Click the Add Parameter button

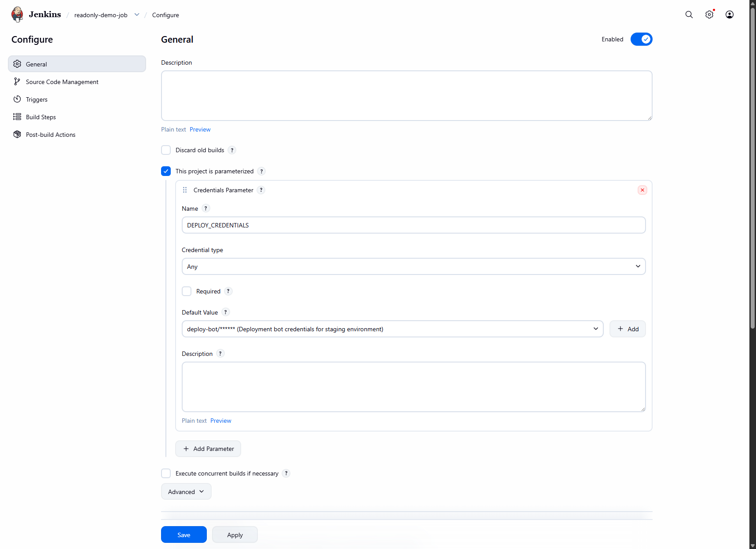208,449
